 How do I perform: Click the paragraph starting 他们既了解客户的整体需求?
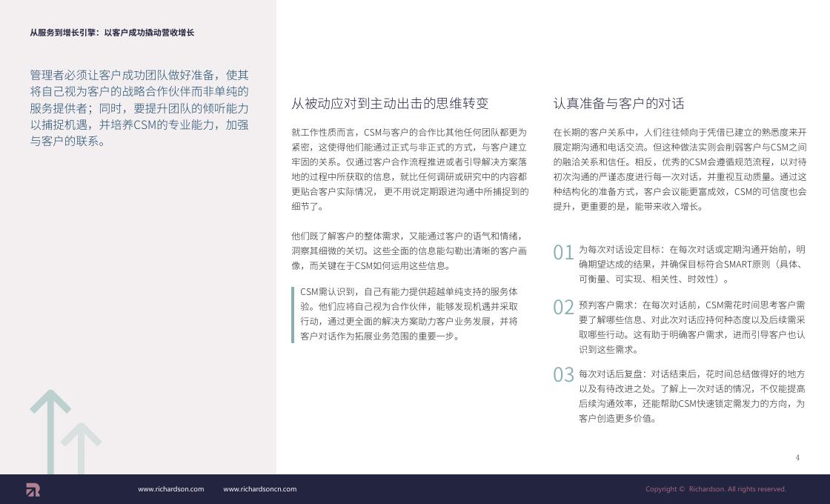pos(408,251)
